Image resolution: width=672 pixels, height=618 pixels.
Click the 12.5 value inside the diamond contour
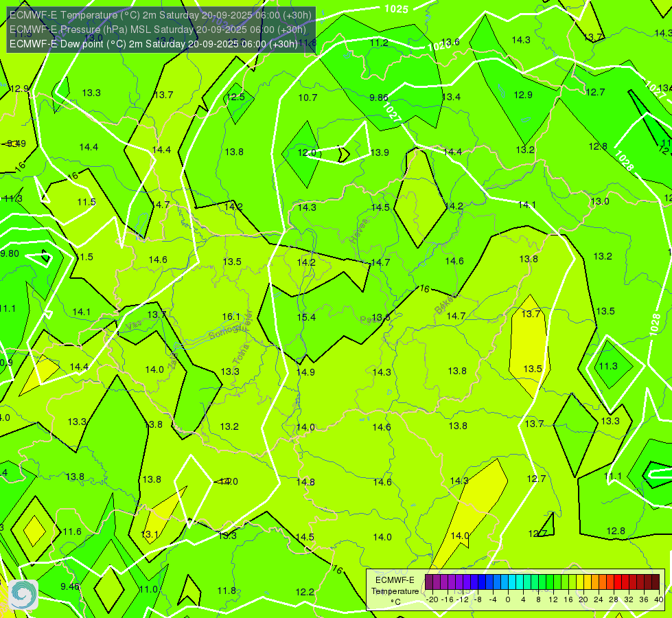(x=235, y=97)
